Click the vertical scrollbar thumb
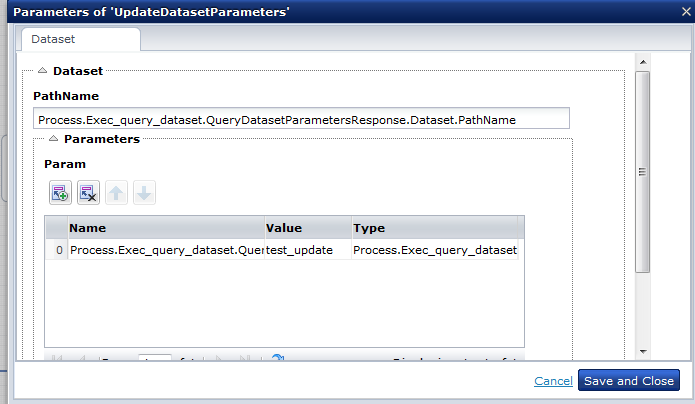This screenshot has width=695, height=404. click(x=643, y=170)
